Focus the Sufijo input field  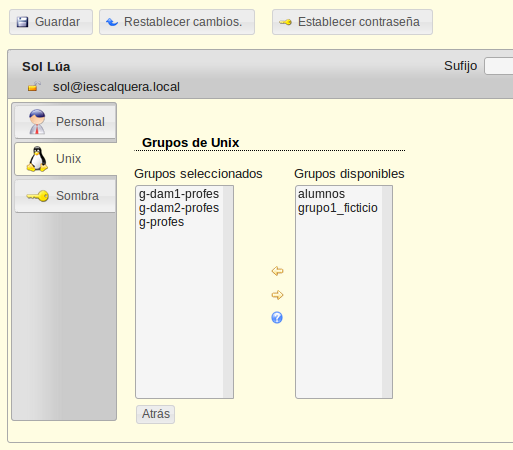pyautogui.click(x=499, y=66)
